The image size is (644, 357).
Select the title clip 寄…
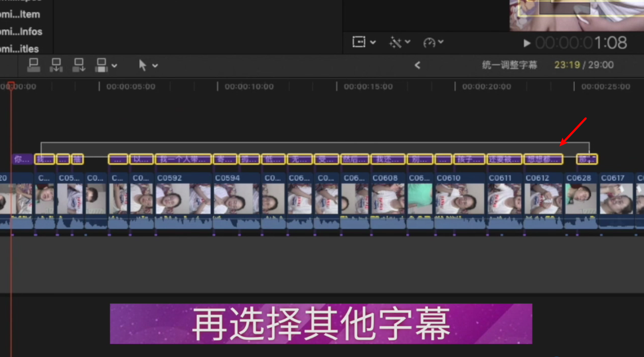tap(225, 159)
